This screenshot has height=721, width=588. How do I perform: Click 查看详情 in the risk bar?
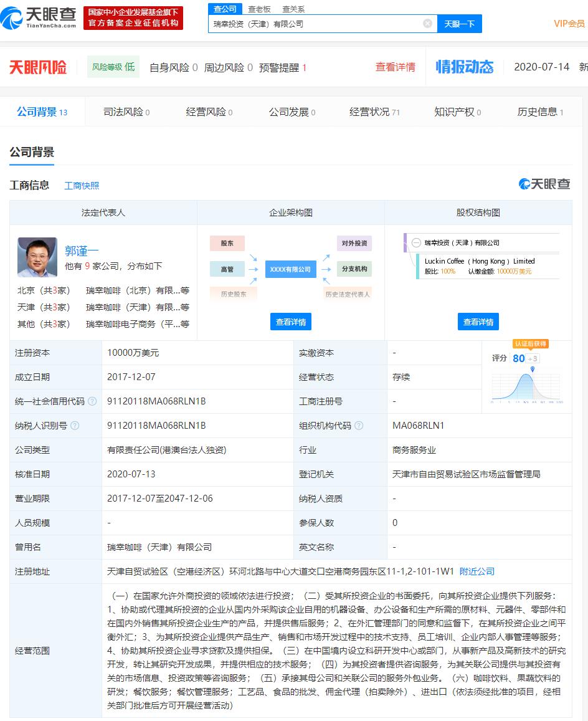[396, 67]
